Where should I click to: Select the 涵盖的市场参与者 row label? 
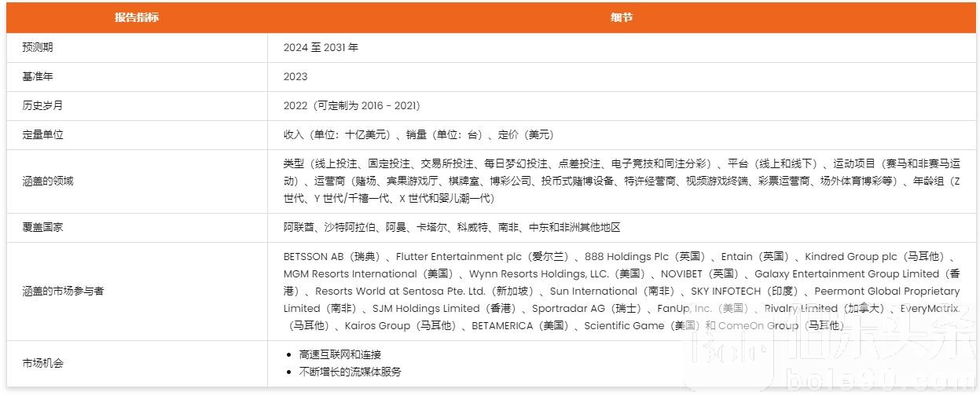pos(63,291)
